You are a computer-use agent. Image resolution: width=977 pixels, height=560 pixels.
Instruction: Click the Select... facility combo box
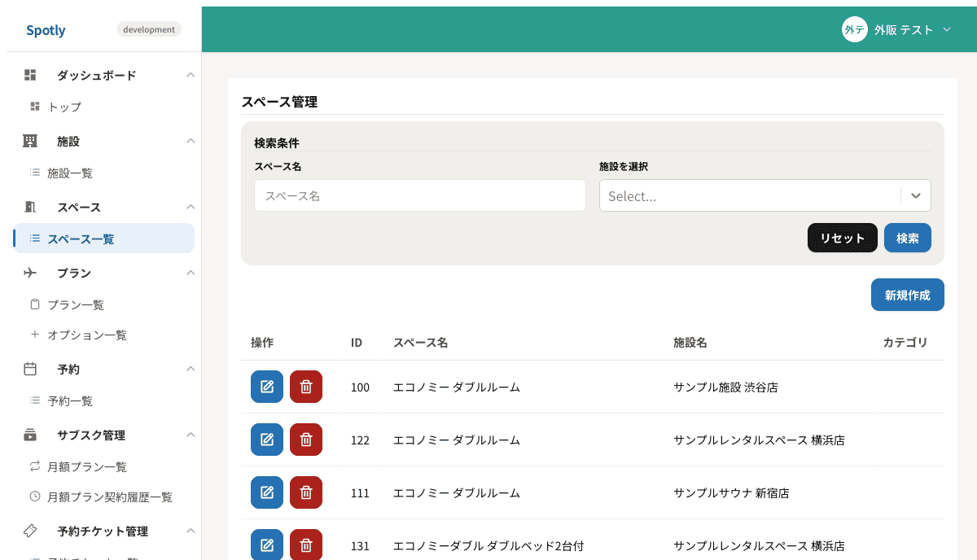click(765, 195)
